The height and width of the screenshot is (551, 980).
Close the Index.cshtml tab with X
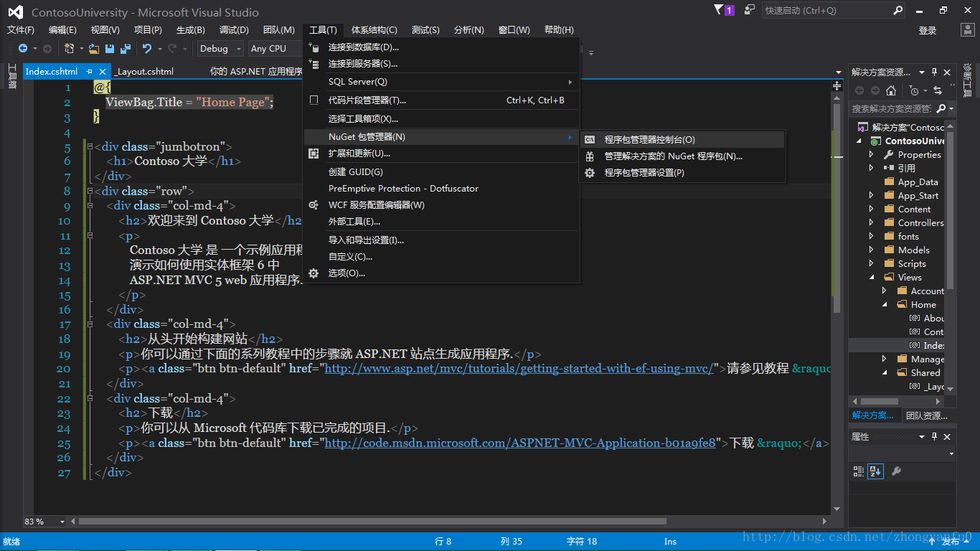coord(103,72)
